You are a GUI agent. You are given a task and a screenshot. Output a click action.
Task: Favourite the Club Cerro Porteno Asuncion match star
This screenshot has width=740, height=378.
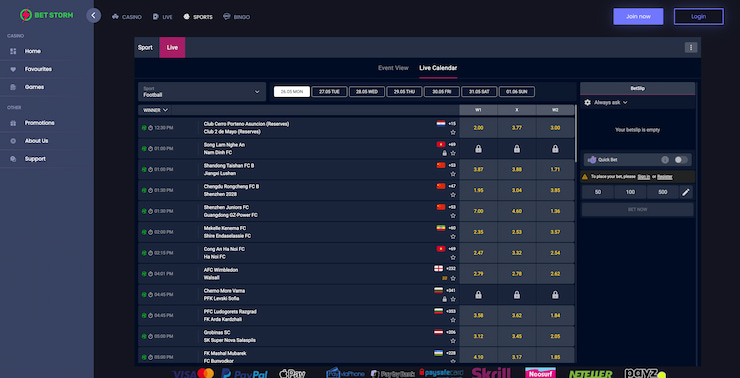click(x=453, y=132)
